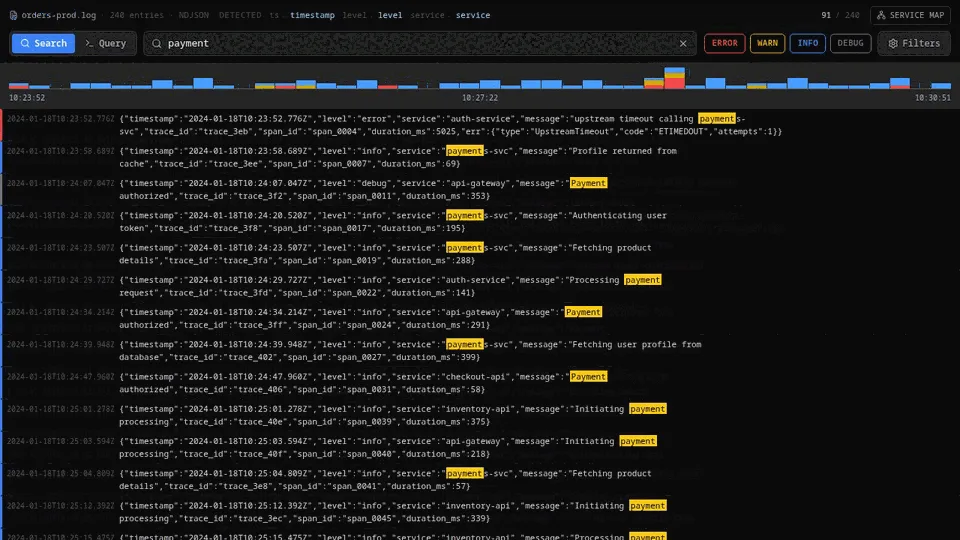
Task: Click the detected timestamp field label
Action: pyautogui.click(x=312, y=15)
